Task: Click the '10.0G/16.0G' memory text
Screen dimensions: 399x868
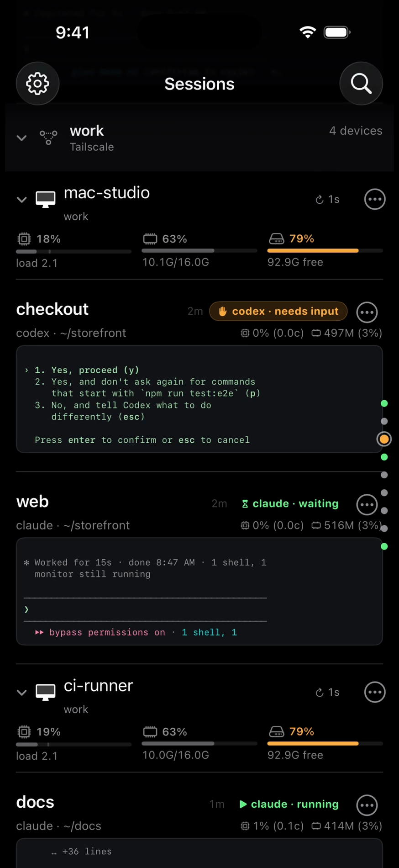Action: tap(176, 755)
